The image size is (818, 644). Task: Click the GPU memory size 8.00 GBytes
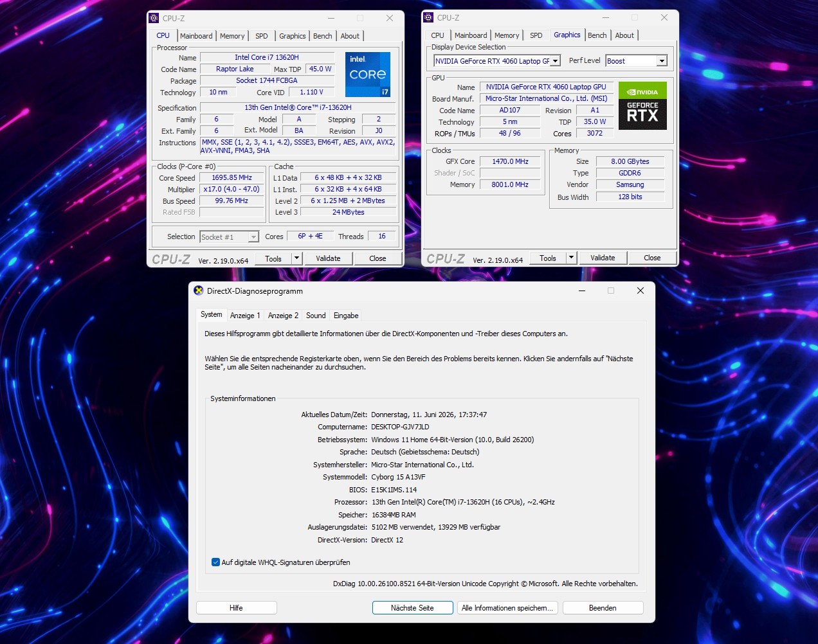tap(630, 161)
